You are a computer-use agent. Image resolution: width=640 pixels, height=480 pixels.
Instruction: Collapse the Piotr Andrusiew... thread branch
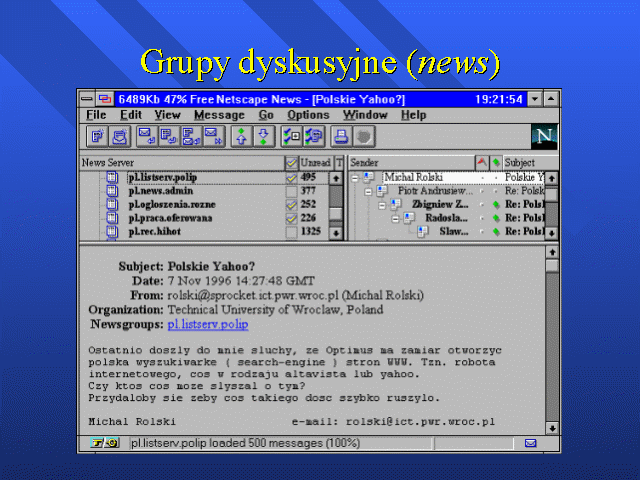(x=369, y=192)
